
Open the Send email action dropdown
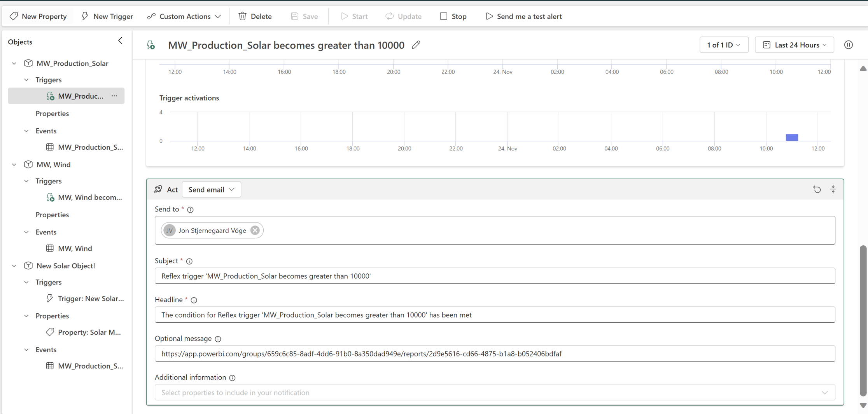point(211,190)
